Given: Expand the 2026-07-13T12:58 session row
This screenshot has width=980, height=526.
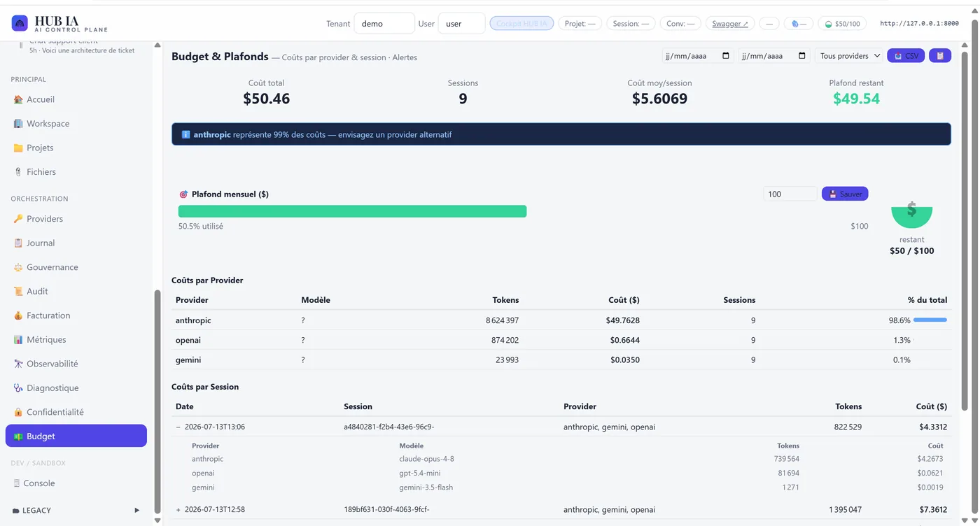Looking at the screenshot, I should [178, 510].
